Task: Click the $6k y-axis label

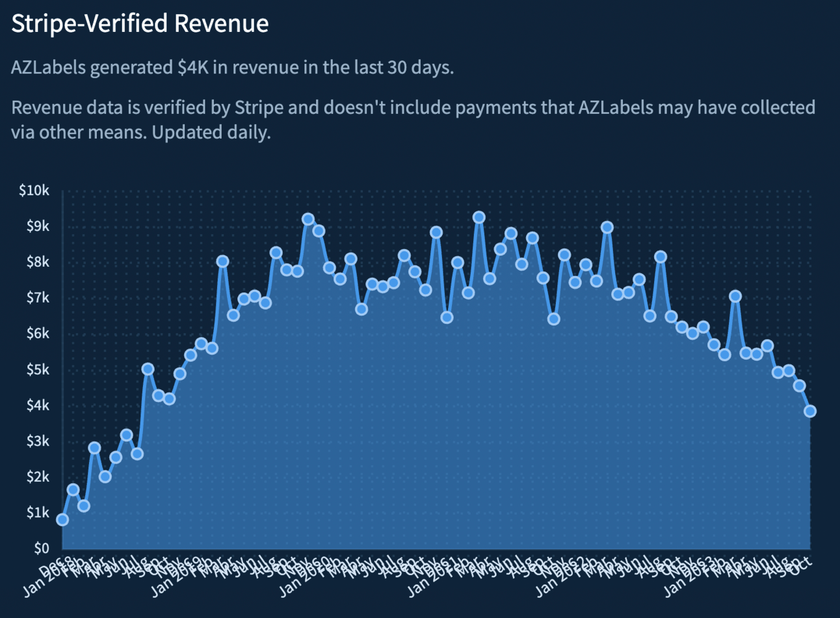Action: pyautogui.click(x=38, y=334)
